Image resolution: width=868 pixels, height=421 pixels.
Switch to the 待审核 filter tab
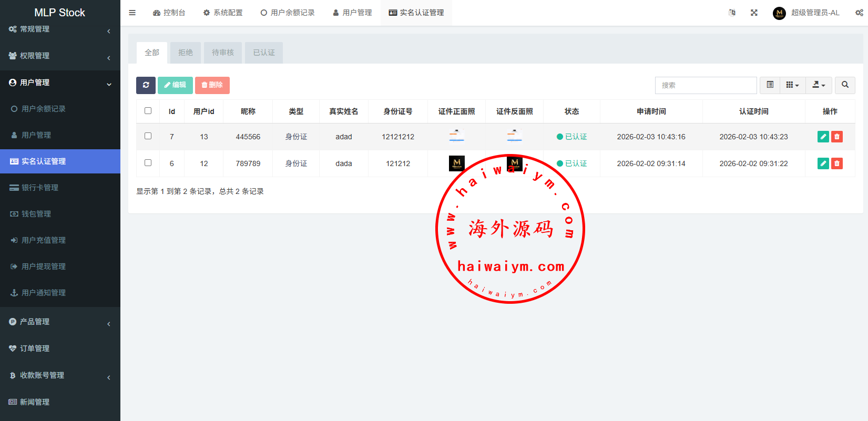(223, 53)
